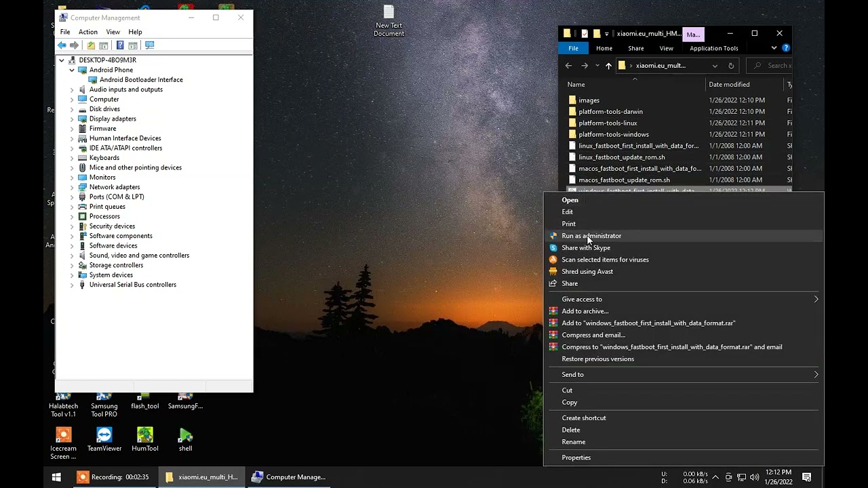Select macos_fastboot_update_rom.sh file
This screenshot has width=868, height=488.
(x=624, y=180)
